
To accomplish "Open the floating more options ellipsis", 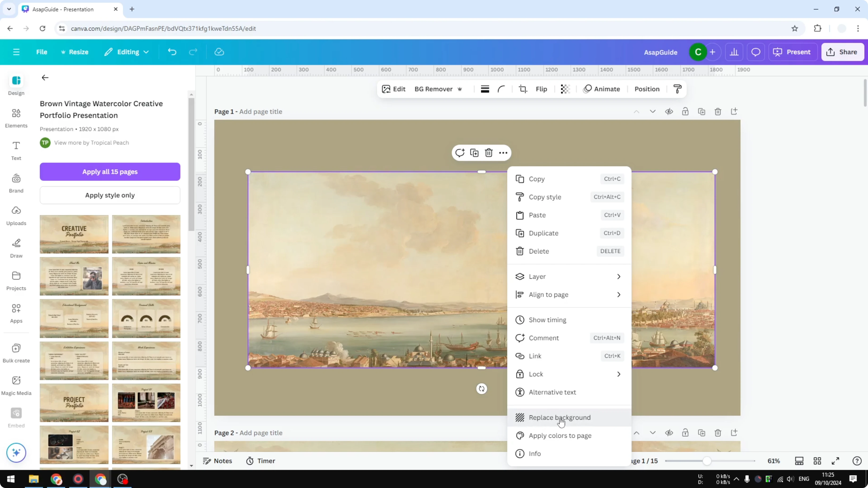I will (503, 153).
